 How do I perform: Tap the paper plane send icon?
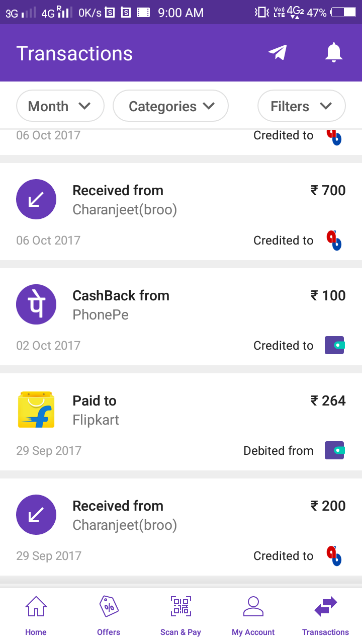coord(278,53)
